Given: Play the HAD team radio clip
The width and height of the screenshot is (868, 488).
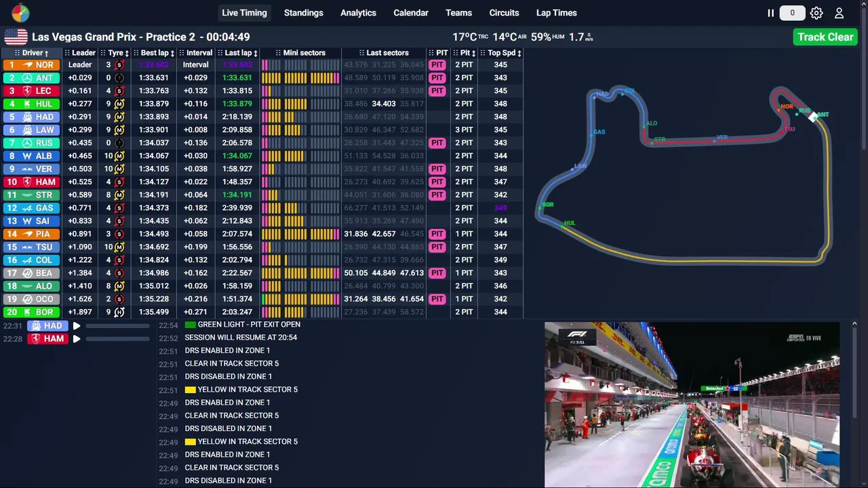Looking at the screenshot, I should click(x=77, y=326).
